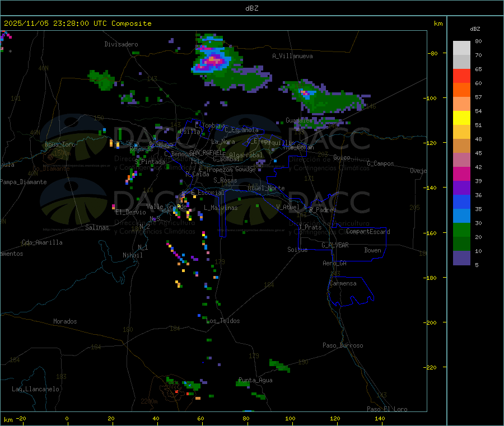Click the R_Padre map label
The image size is (504, 426).
321,210
